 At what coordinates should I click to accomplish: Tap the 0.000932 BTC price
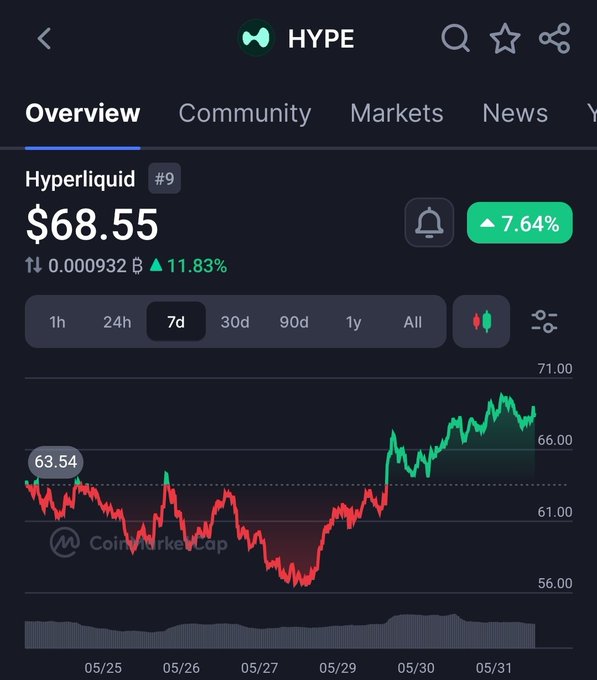(95, 265)
